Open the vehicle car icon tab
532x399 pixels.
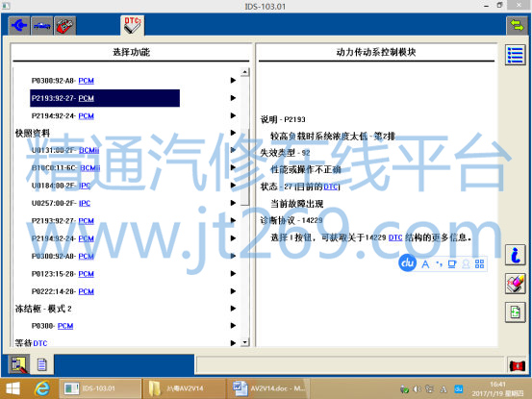[42, 25]
